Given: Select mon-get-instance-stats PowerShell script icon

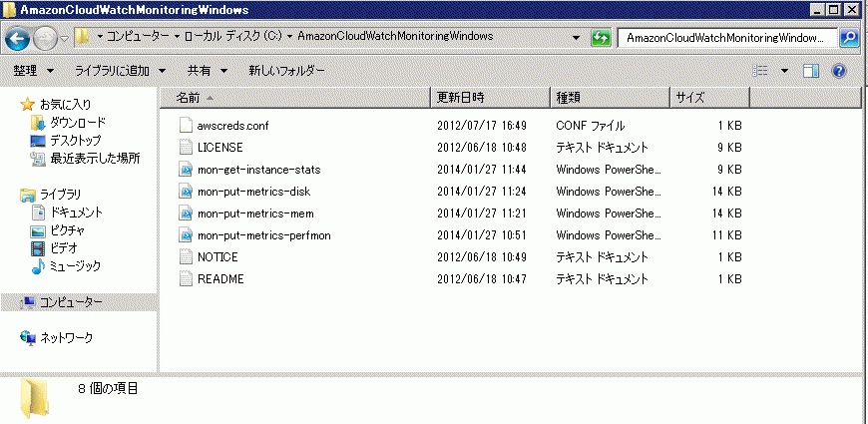Looking at the screenshot, I should click(186, 170).
